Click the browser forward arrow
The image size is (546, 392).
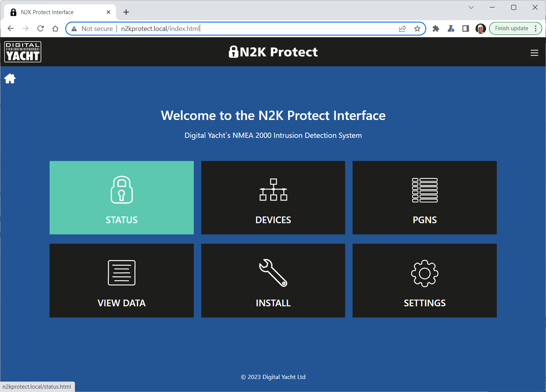click(x=25, y=29)
